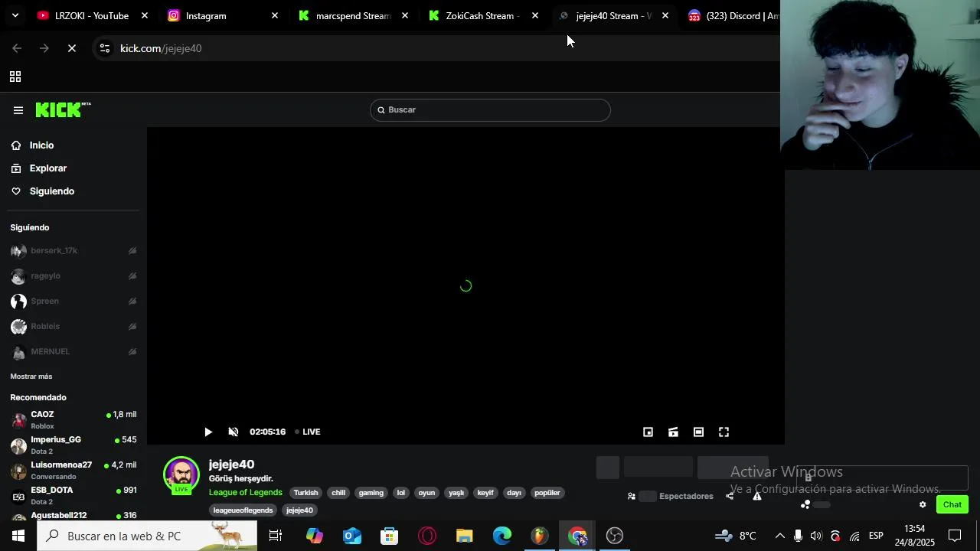Open Windows Start menu

18,536
